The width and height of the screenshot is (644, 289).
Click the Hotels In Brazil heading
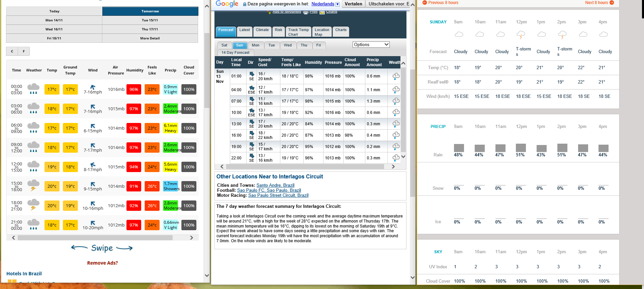(24, 274)
